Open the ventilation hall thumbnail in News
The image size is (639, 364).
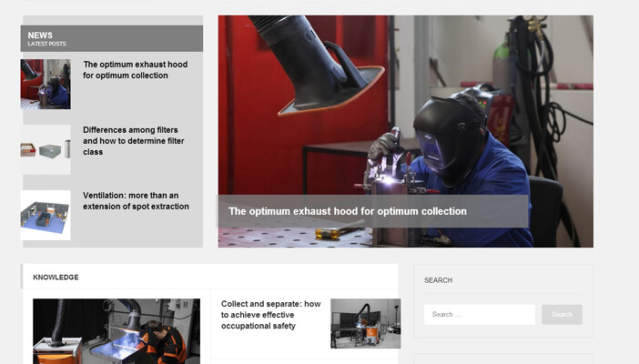click(46, 215)
